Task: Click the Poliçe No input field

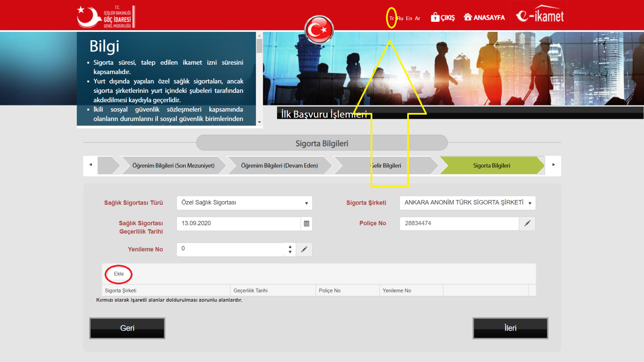Action: click(x=459, y=224)
